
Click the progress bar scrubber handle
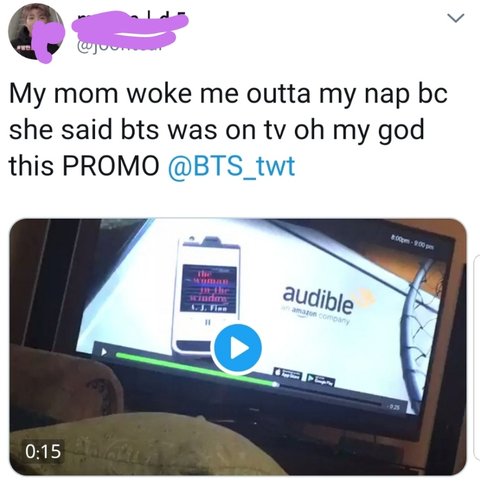click(275, 384)
